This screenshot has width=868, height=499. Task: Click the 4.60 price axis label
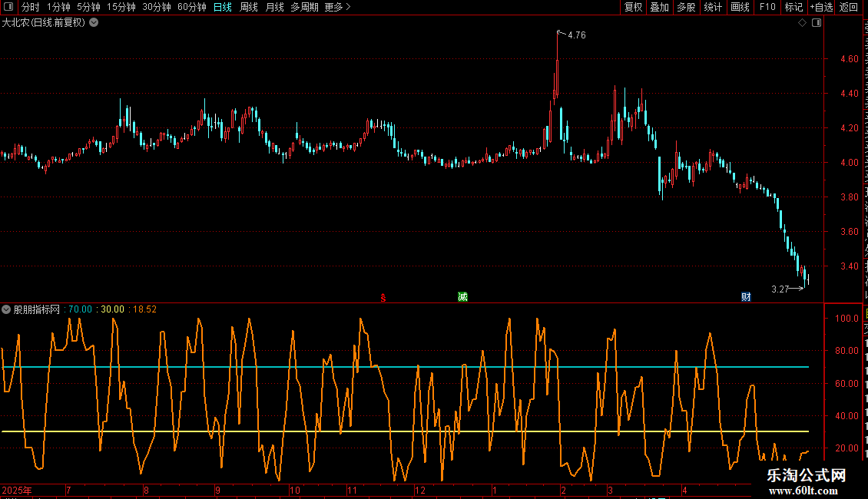click(x=849, y=58)
